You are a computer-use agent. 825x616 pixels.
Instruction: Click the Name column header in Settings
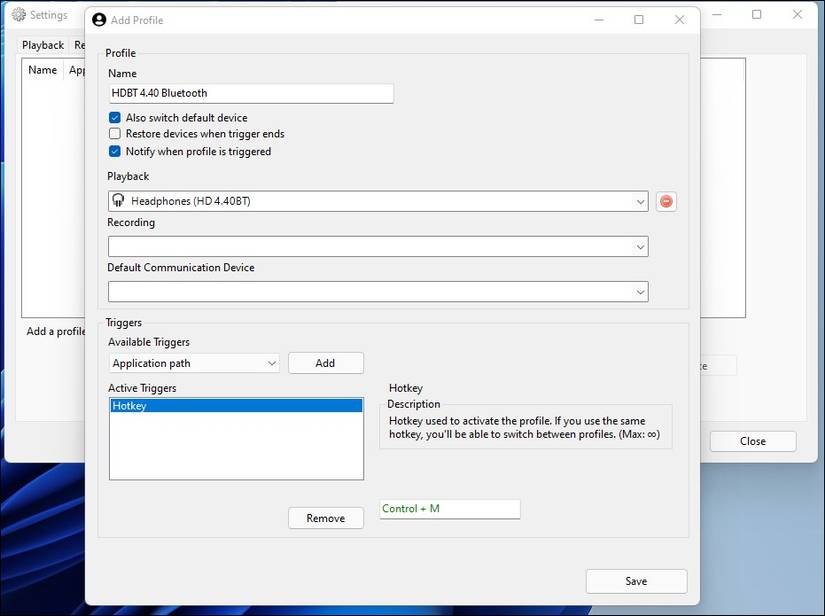coord(43,70)
